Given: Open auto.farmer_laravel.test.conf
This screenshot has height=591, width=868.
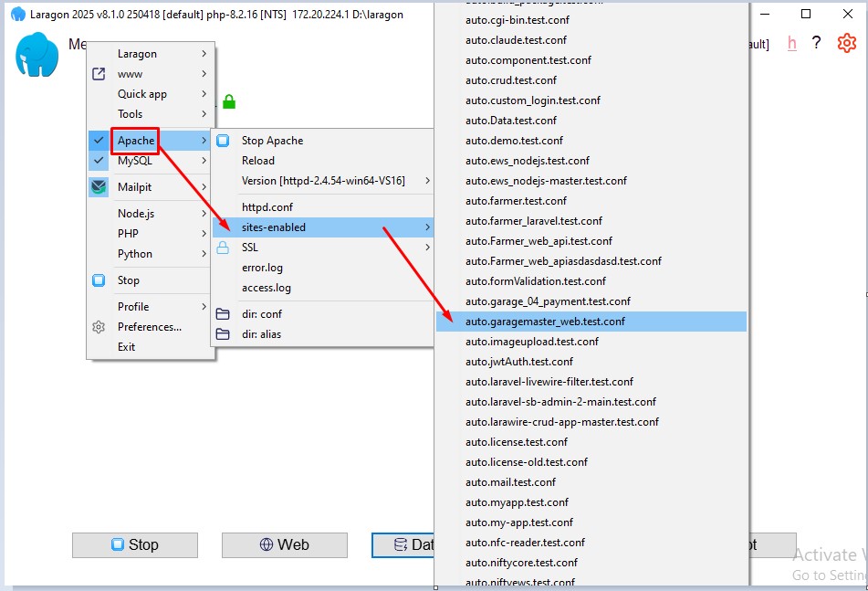Looking at the screenshot, I should (x=591, y=221).
